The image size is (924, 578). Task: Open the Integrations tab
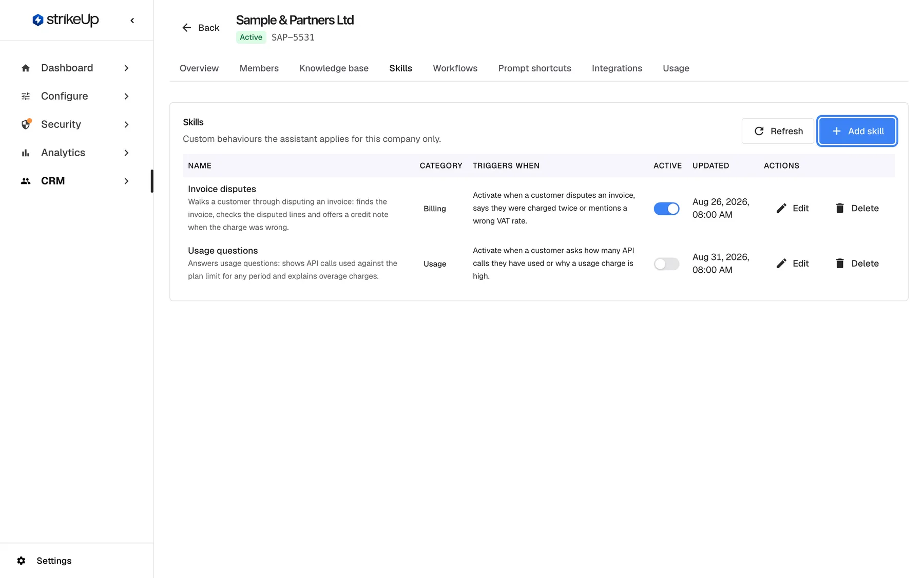(617, 68)
